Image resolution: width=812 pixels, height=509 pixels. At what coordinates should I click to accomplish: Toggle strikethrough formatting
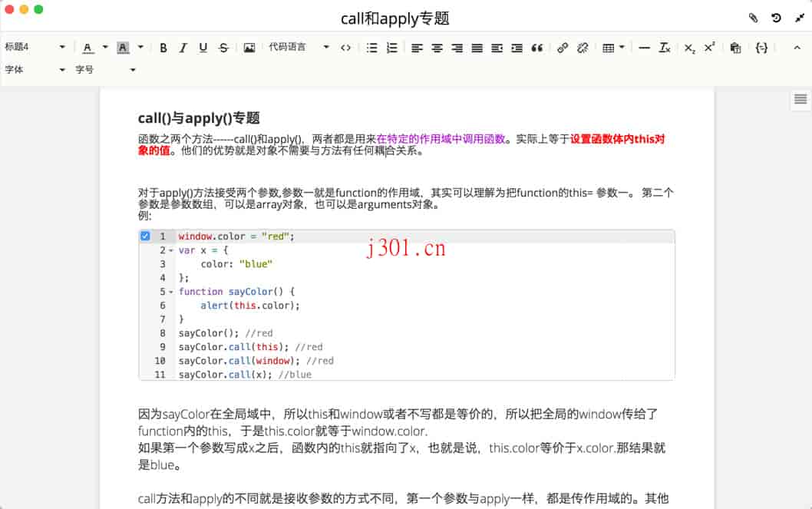point(223,47)
